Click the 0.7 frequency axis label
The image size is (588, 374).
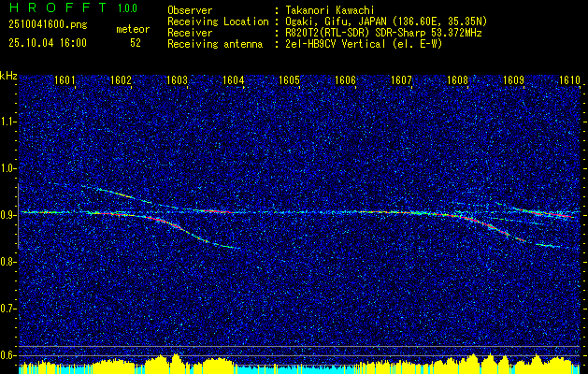(7, 309)
